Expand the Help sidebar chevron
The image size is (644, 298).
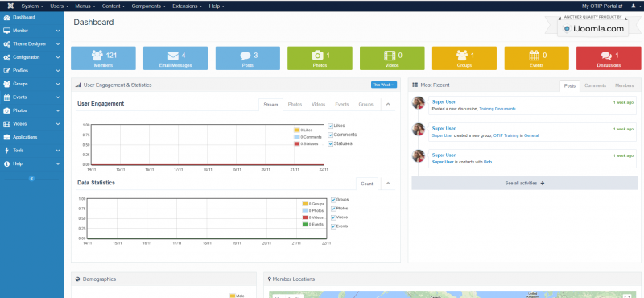click(58, 163)
